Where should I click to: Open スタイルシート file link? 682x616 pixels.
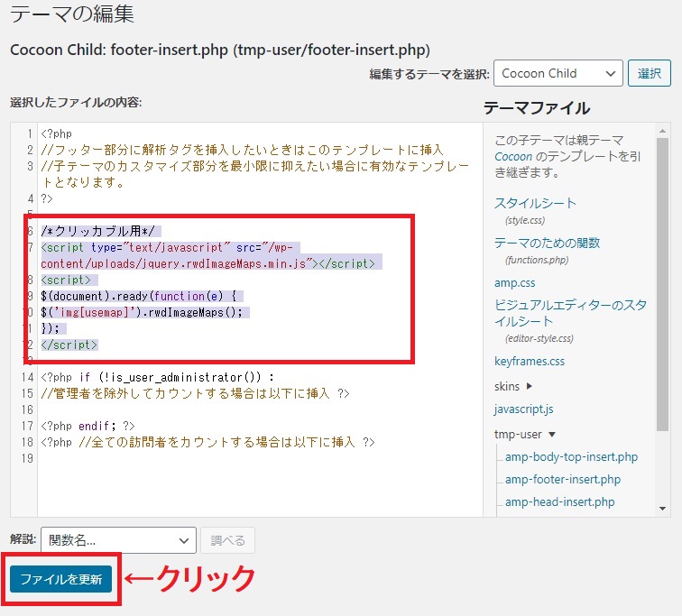tap(536, 203)
